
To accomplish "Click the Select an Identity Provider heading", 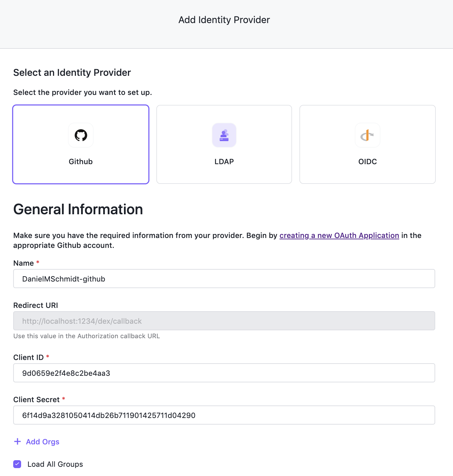I will coord(72,73).
